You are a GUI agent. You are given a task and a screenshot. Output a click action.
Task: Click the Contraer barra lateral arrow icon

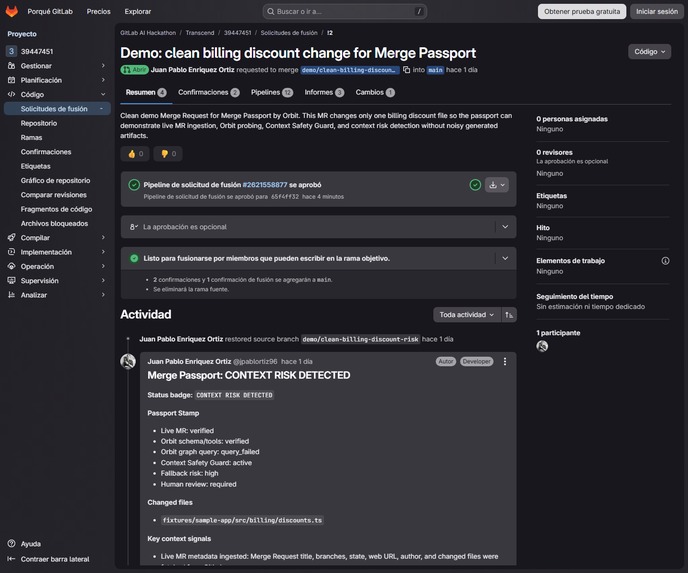[11, 559]
